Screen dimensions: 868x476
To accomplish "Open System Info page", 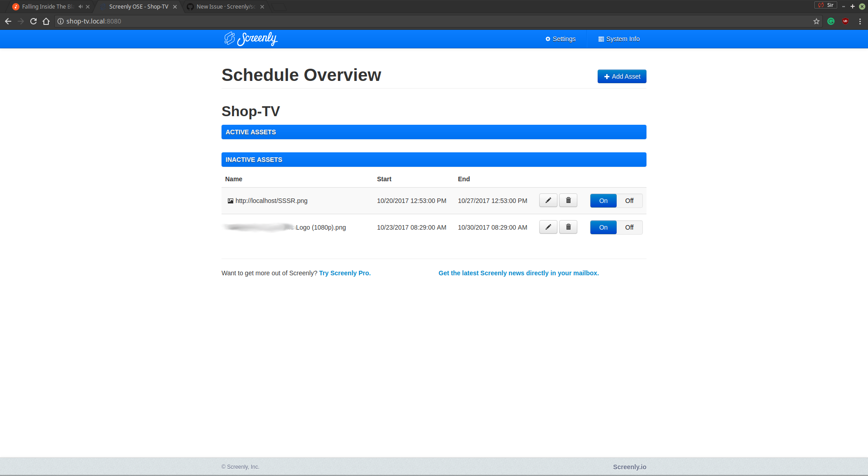I will (619, 39).
